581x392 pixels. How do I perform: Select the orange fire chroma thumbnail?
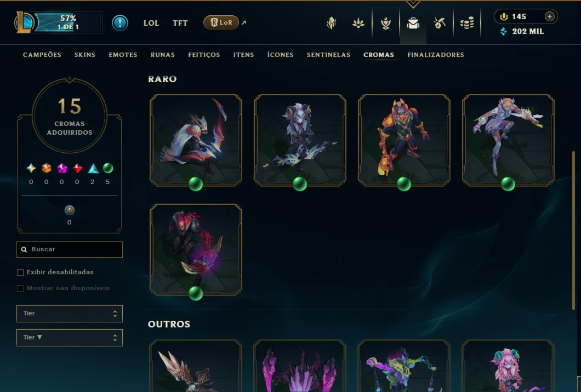pyautogui.click(x=404, y=140)
